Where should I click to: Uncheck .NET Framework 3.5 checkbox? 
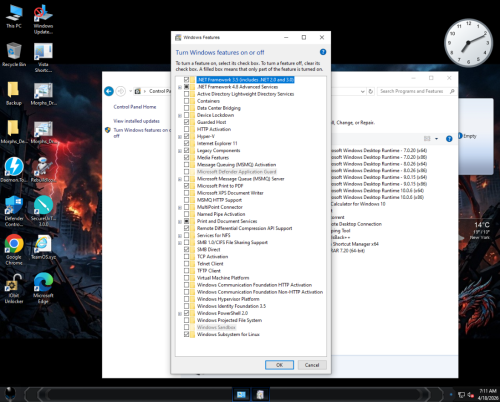[186, 80]
